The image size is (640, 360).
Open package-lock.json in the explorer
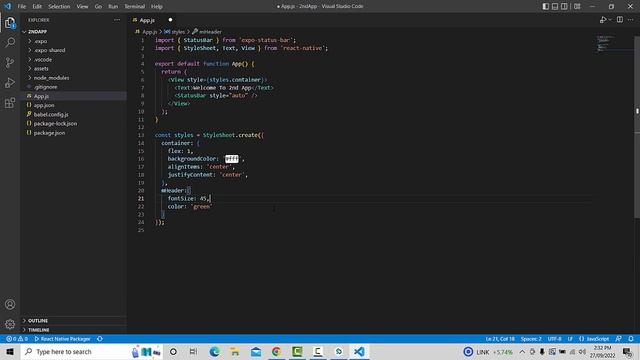coord(55,124)
